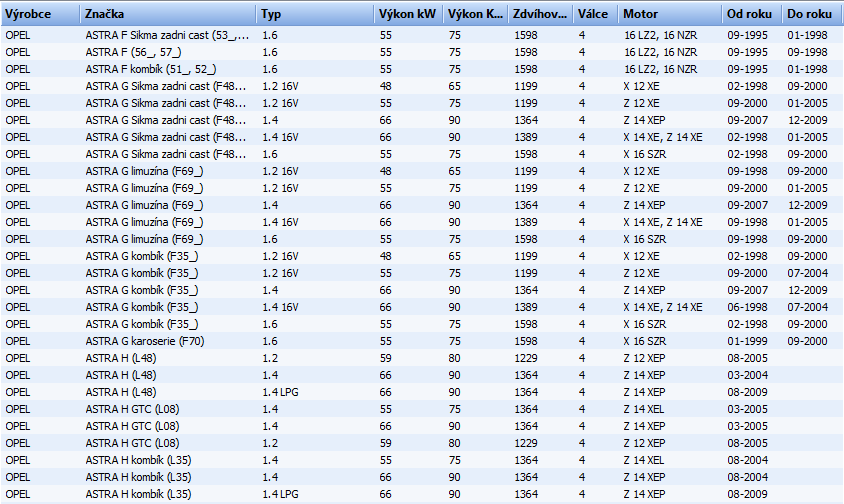Viewport: 844px width, 504px height.
Task: Click ASTRA G Sikma zadni cast row with Z 14 XEP
Action: pyautogui.click(x=422, y=120)
